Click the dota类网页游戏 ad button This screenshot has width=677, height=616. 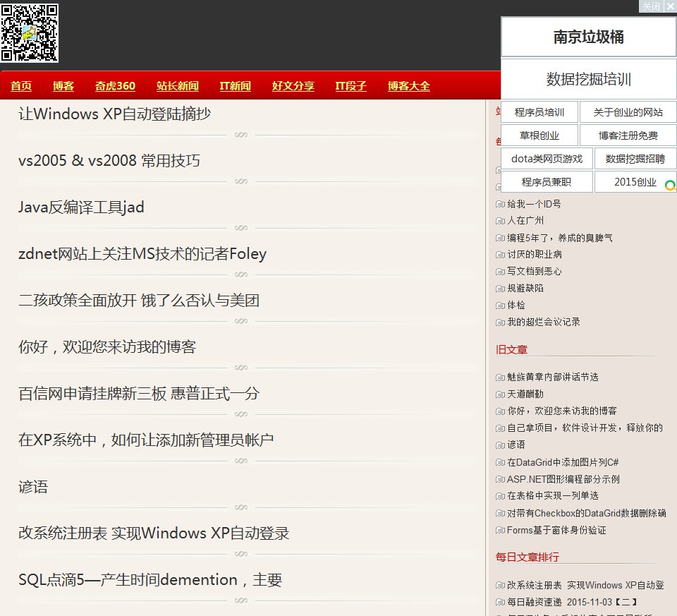[x=547, y=159]
